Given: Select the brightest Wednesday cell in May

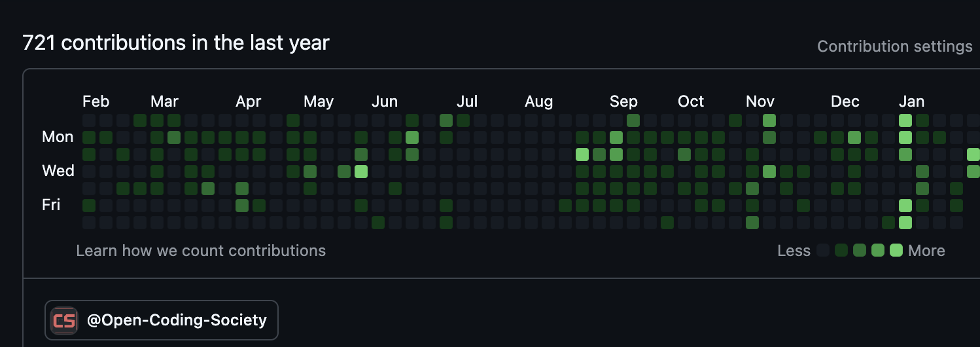Looking at the screenshot, I should coord(361,172).
